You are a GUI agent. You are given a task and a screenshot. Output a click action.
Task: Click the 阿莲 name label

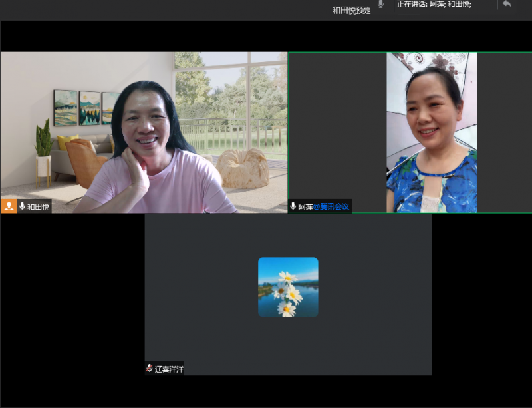305,207
